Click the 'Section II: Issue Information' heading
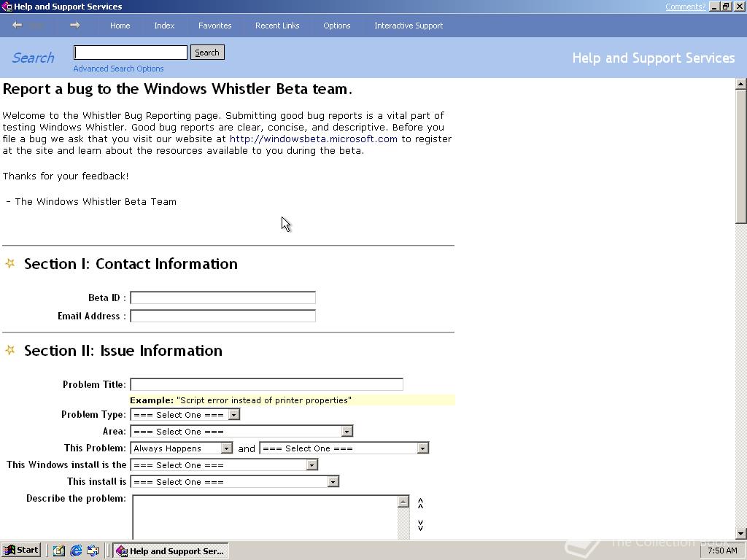747x560 pixels. tap(123, 351)
